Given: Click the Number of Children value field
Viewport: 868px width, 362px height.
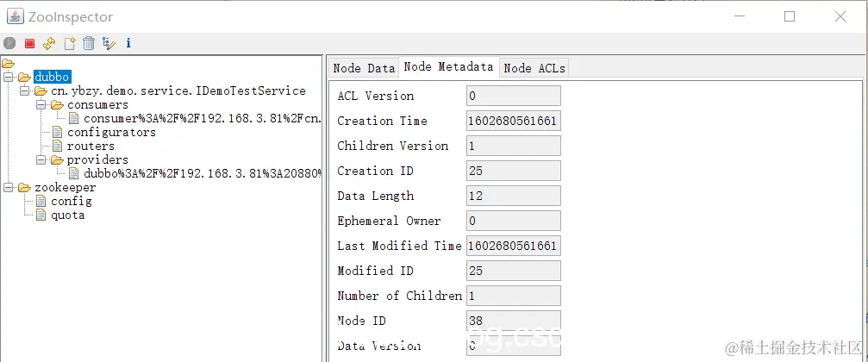Looking at the screenshot, I should point(513,296).
